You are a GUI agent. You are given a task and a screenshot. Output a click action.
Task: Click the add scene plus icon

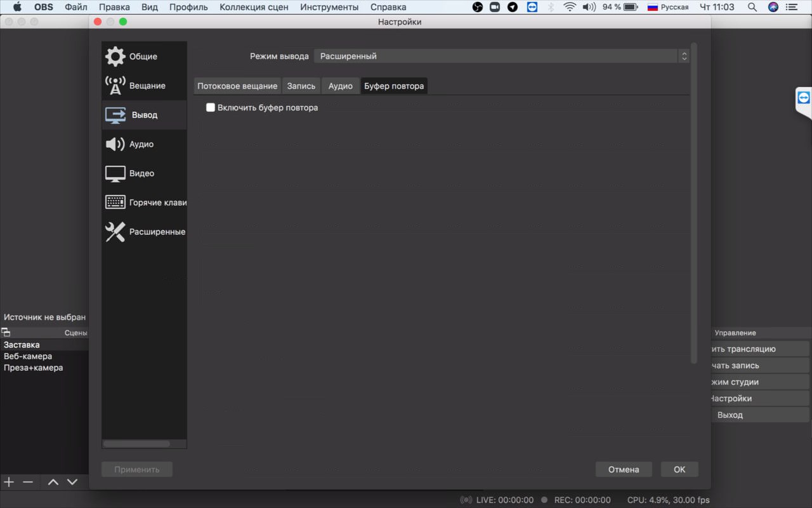(9, 482)
